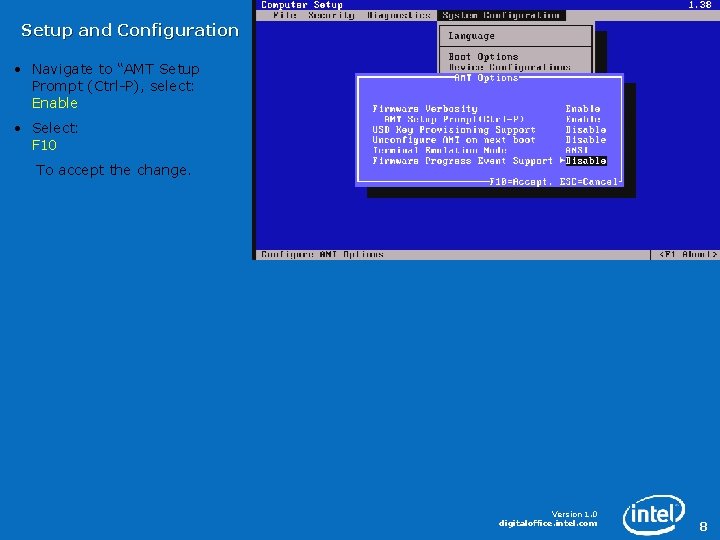Click the Intel logo
Screen dimensions: 720x540
click(x=654, y=514)
